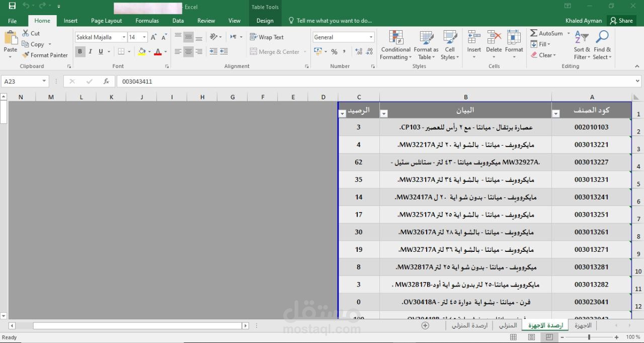
Task: Click cell with code 003013227
Action: click(592, 162)
